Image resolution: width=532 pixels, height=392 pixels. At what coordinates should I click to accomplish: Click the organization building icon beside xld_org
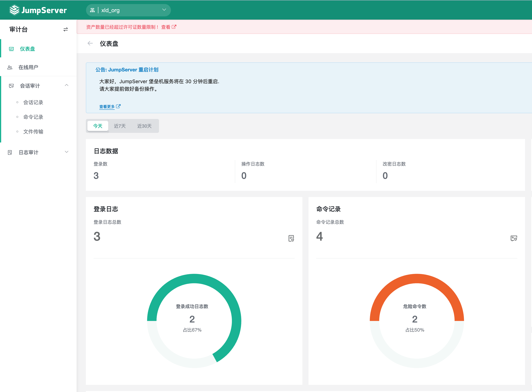pyautogui.click(x=93, y=10)
